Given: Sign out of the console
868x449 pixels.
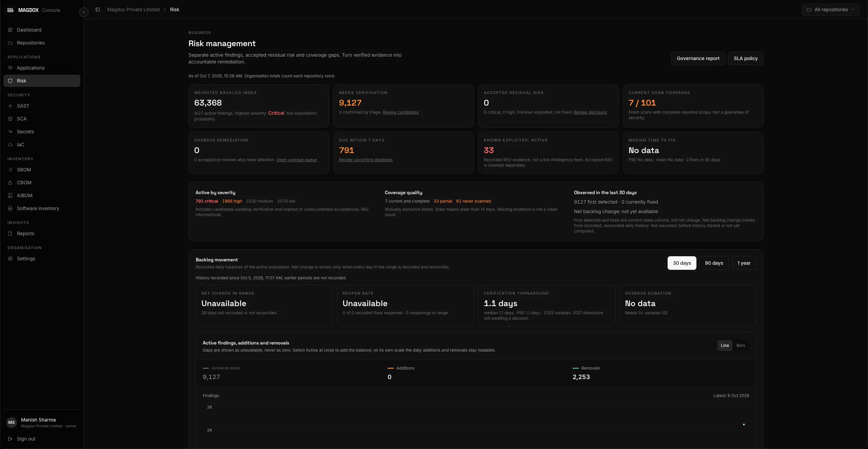Looking at the screenshot, I should pyautogui.click(x=42, y=439).
